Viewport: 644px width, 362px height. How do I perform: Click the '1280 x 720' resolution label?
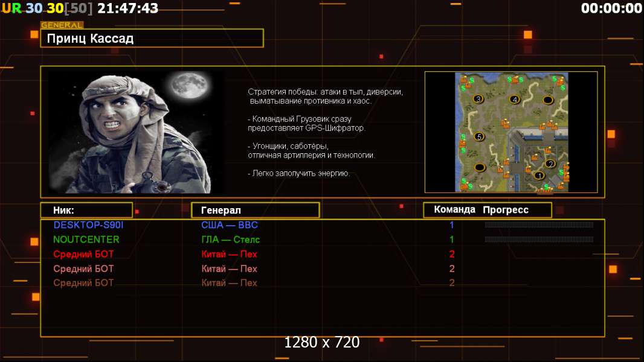coord(322,342)
